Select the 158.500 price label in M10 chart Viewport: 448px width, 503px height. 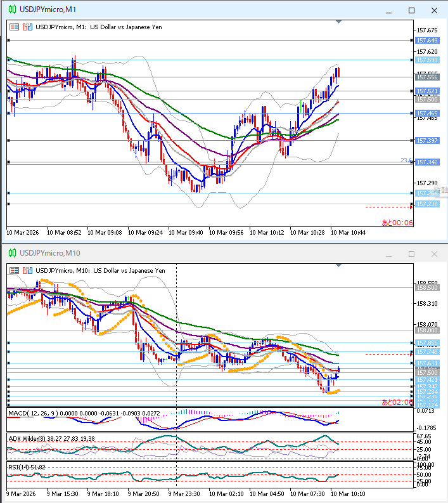pyautogui.click(x=428, y=287)
